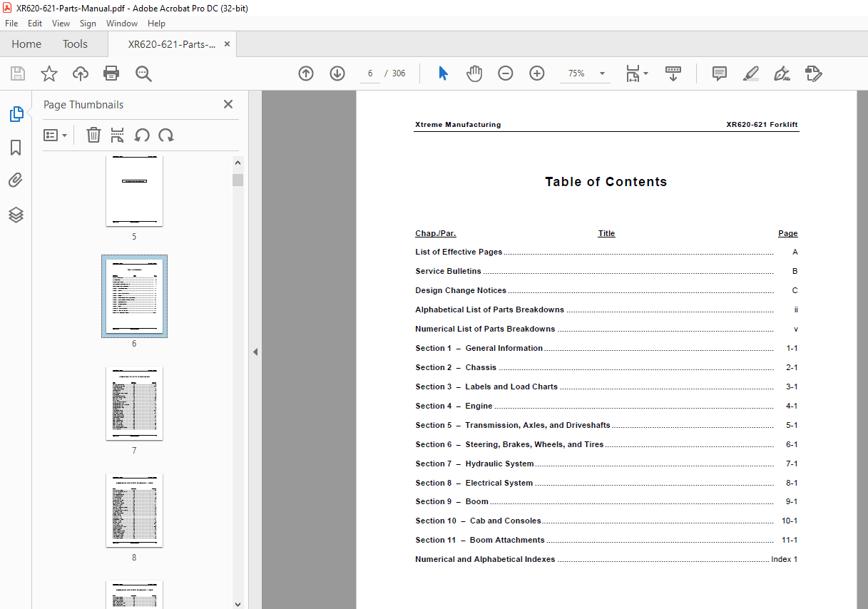Open the View menu

tap(61, 23)
